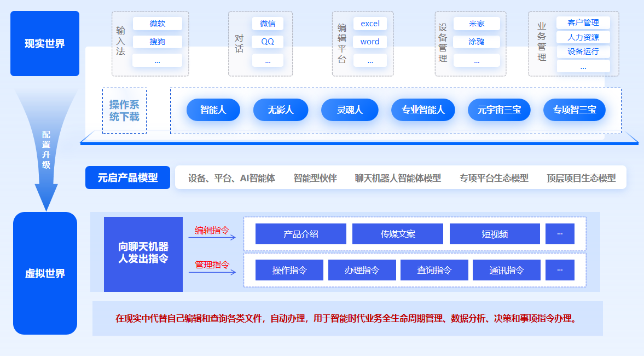The width and height of the screenshot is (644, 356).
Task: Click 向聊天机器人发出指令 block
Action: tap(143, 253)
